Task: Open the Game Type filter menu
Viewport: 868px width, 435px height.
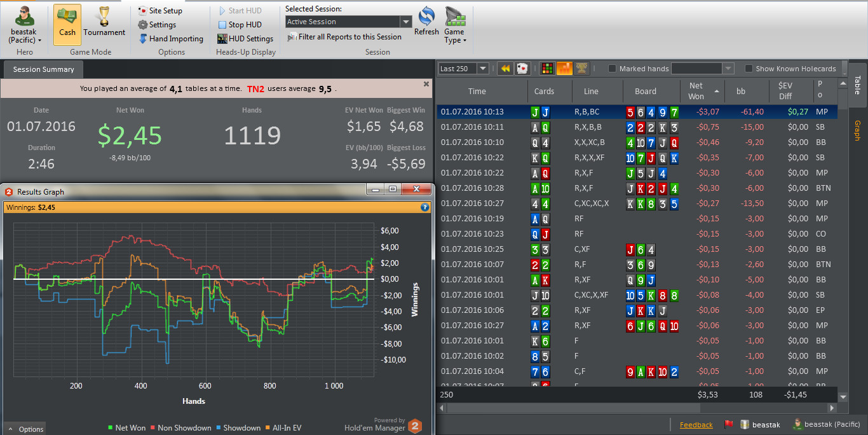Action: click(455, 25)
